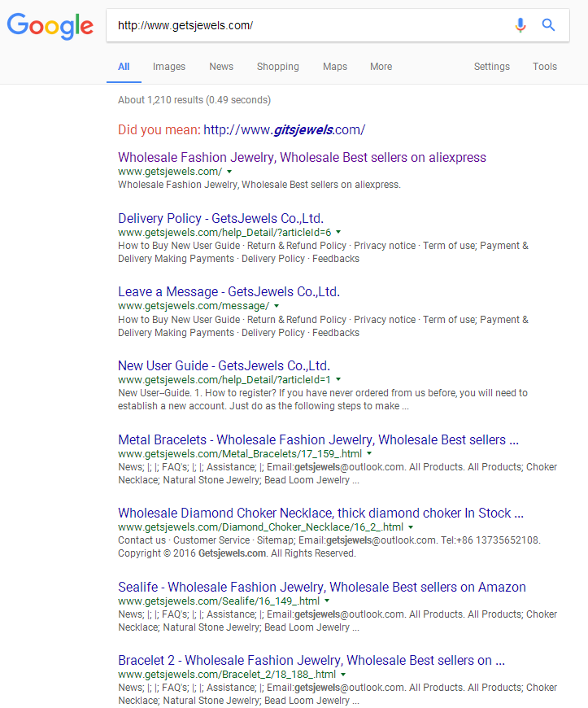The height and width of the screenshot is (708, 588).
Task: Open search Settings
Action: tap(491, 67)
